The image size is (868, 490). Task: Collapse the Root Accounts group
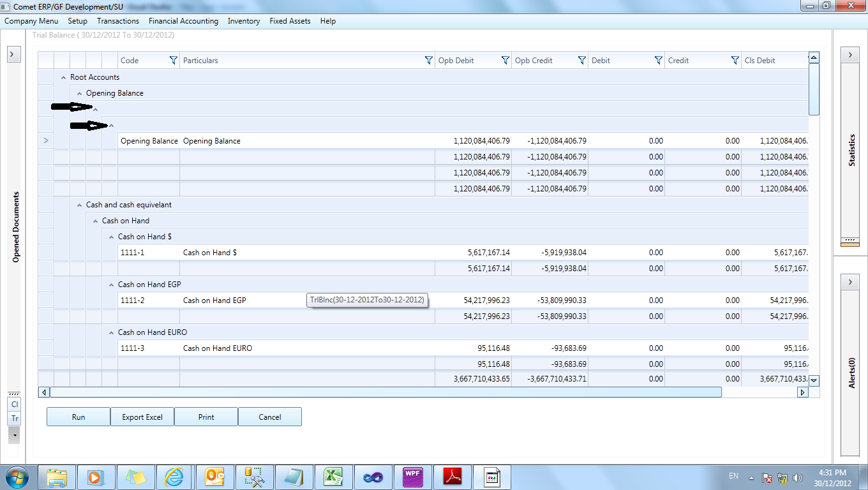(x=63, y=77)
